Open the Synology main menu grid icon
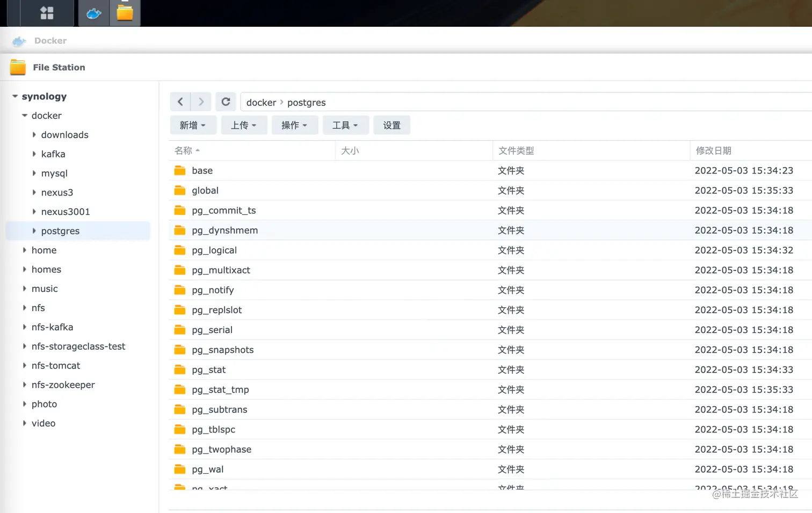The image size is (812, 513). pos(47,13)
